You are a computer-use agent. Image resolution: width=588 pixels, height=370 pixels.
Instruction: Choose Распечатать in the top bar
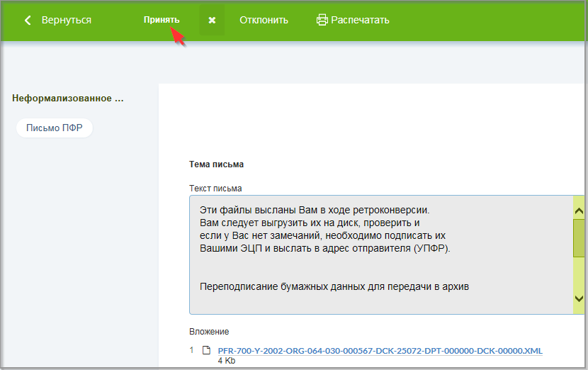pyautogui.click(x=360, y=20)
